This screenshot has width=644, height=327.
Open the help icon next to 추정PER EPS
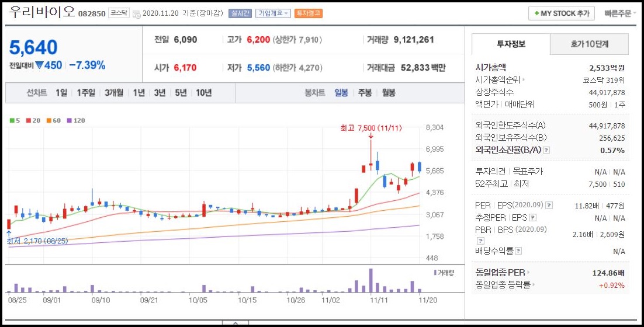533,218
